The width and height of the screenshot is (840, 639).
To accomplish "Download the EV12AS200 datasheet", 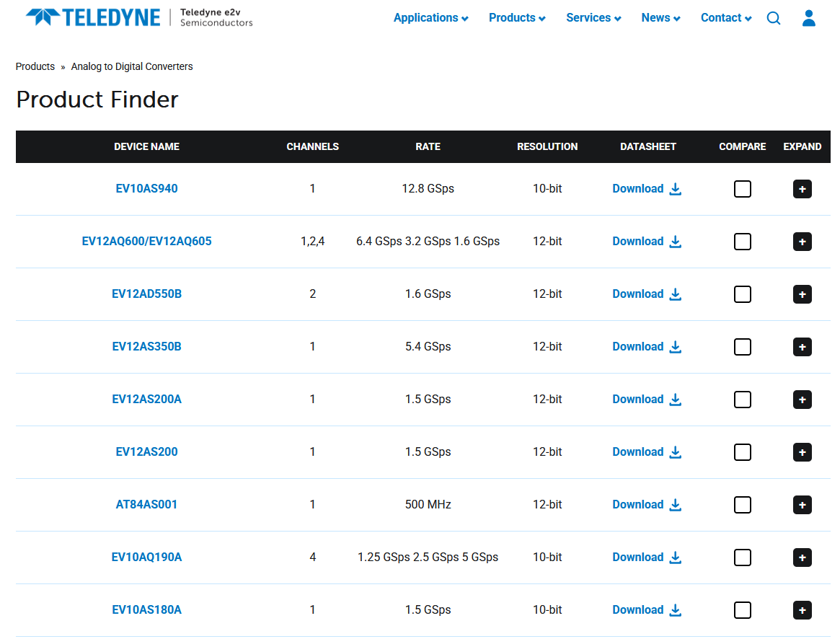I will point(647,452).
